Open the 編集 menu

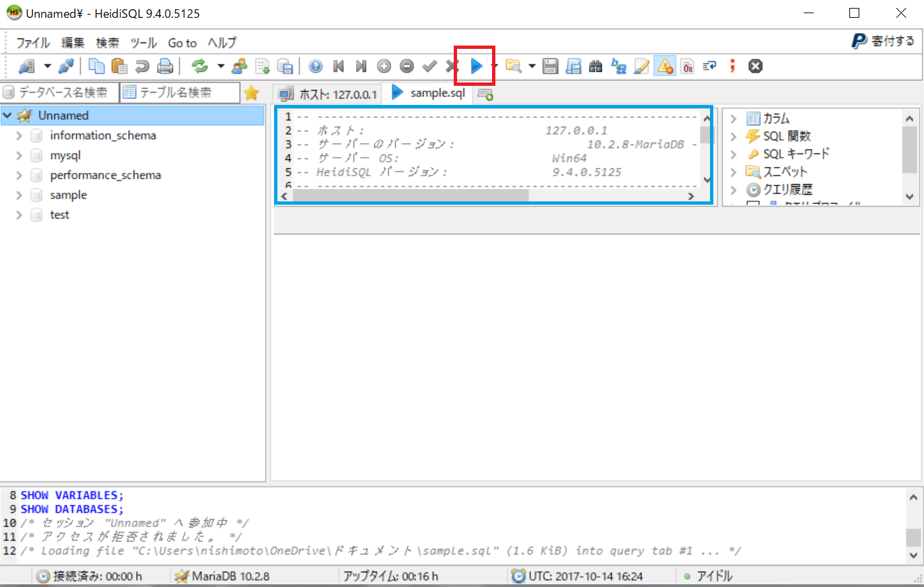73,43
